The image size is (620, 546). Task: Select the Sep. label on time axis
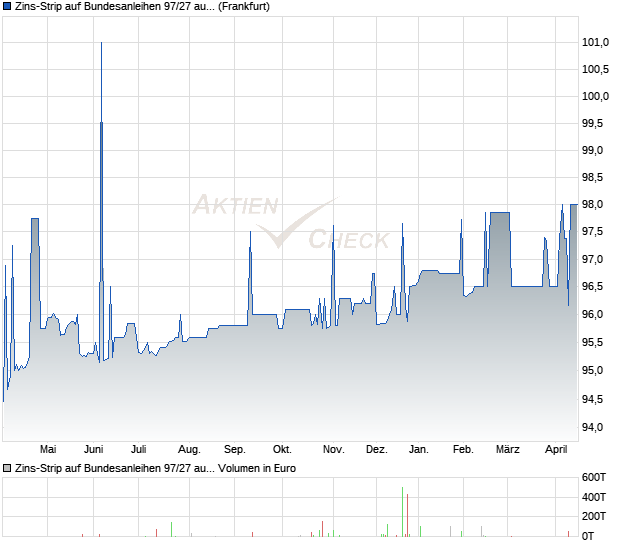point(235,450)
